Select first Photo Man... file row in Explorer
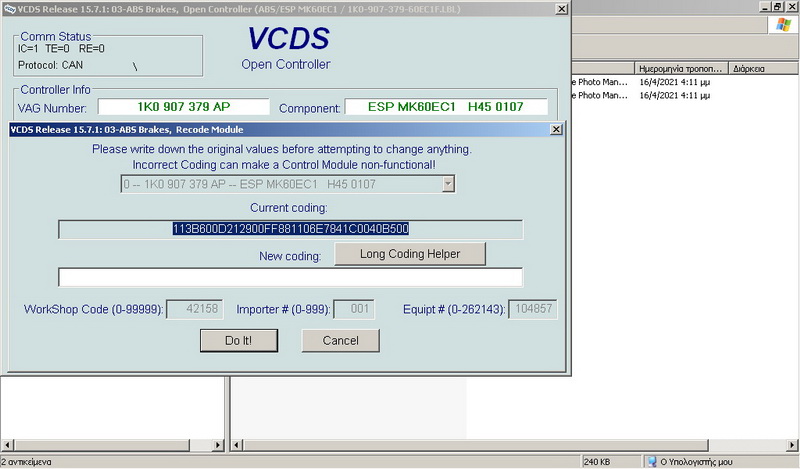 tap(599, 82)
